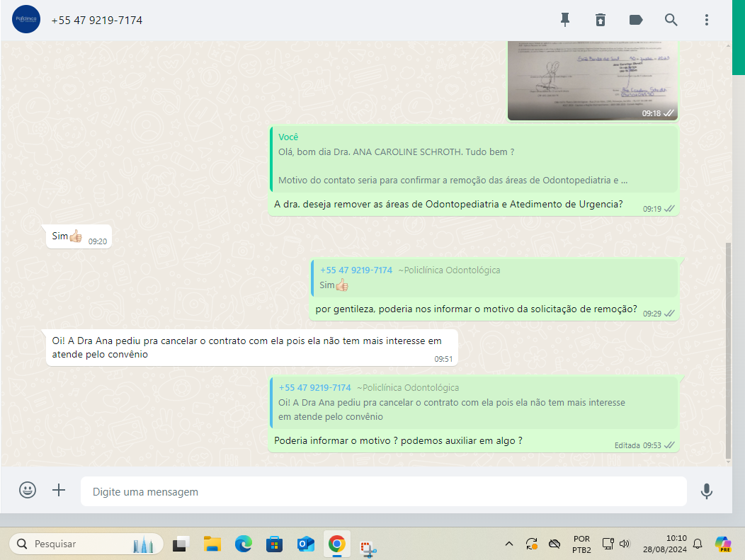Open Outlook from the taskbar
This screenshot has width=745, height=560.
point(306,544)
